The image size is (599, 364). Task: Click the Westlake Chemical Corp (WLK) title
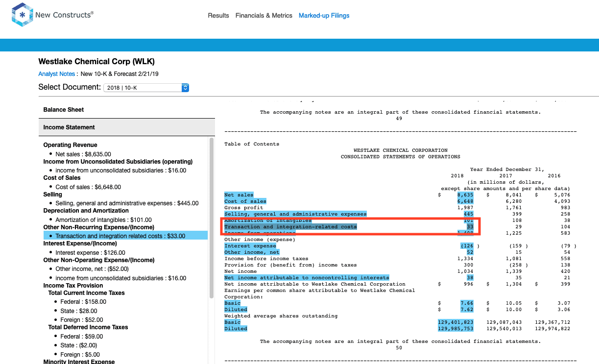pyautogui.click(x=96, y=62)
